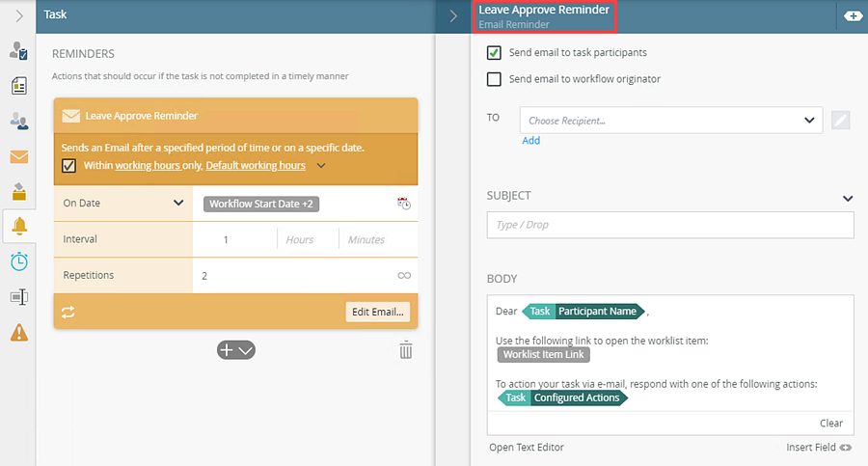The image size is (868, 466).
Task: Click Open Text Editor
Action: 527,447
